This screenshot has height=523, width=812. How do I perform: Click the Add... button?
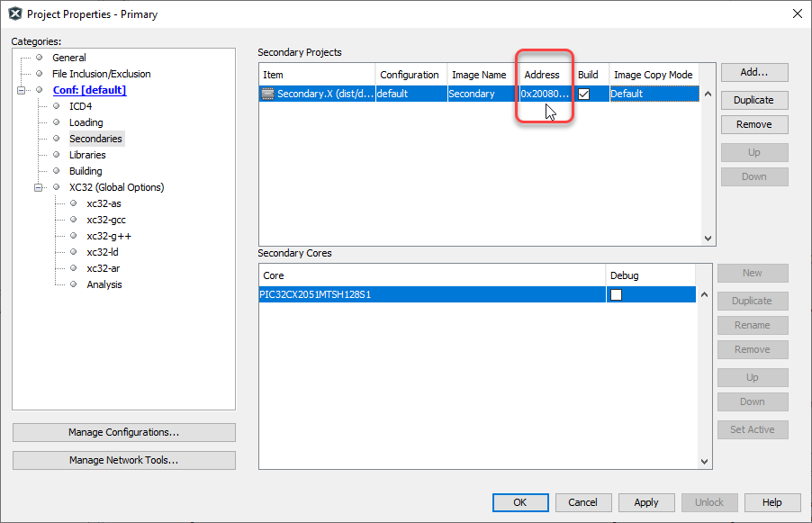point(753,73)
